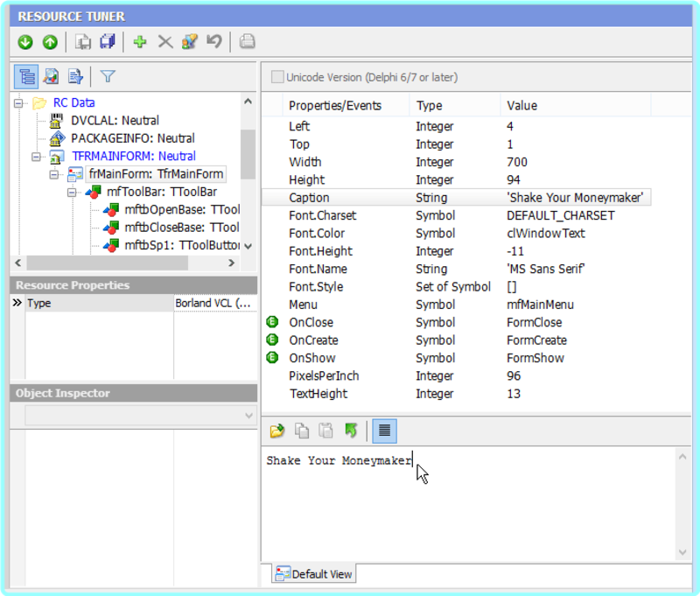Click the mfMainMenu value
This screenshot has width=700, height=596.
click(540, 305)
